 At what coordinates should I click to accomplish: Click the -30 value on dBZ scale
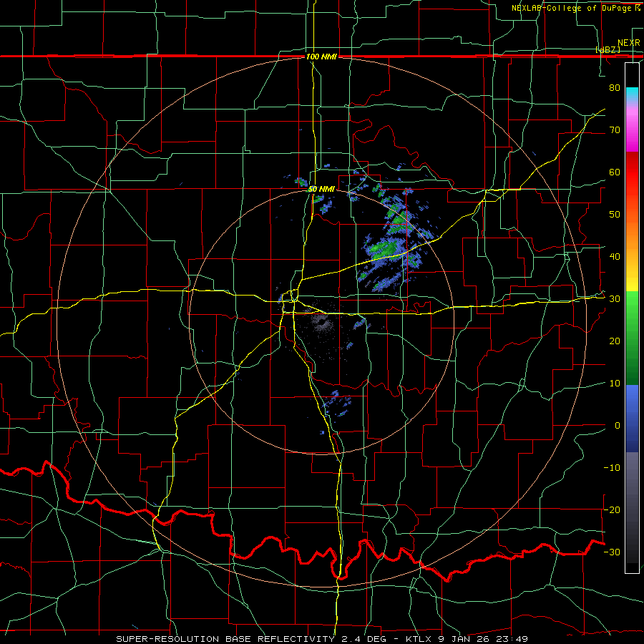[612, 552]
